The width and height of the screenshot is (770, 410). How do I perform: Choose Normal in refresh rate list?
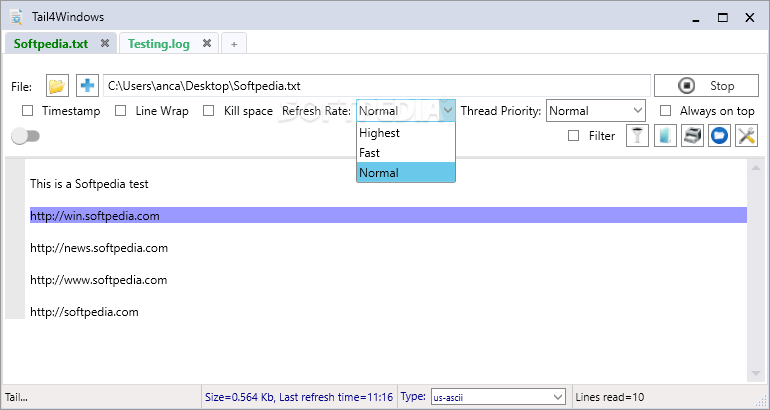(x=406, y=173)
